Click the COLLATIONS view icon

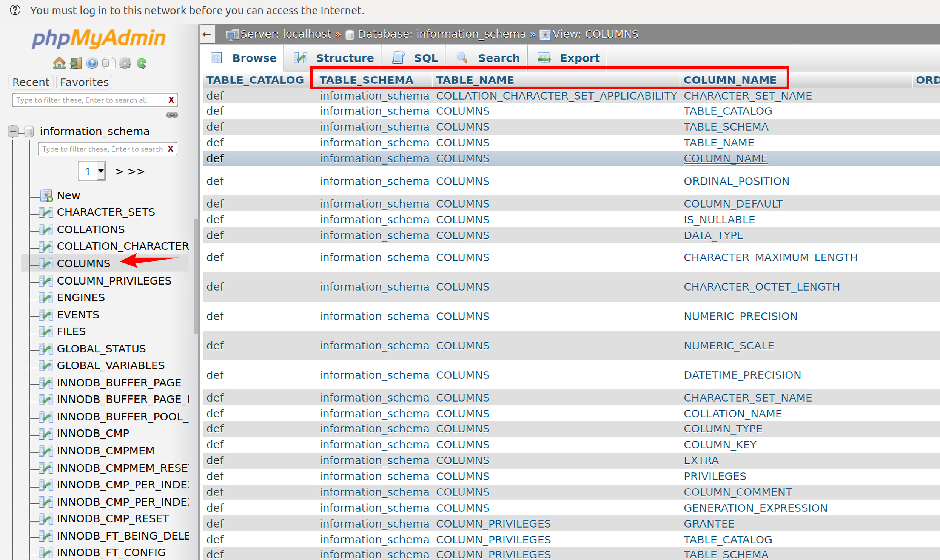click(x=46, y=229)
